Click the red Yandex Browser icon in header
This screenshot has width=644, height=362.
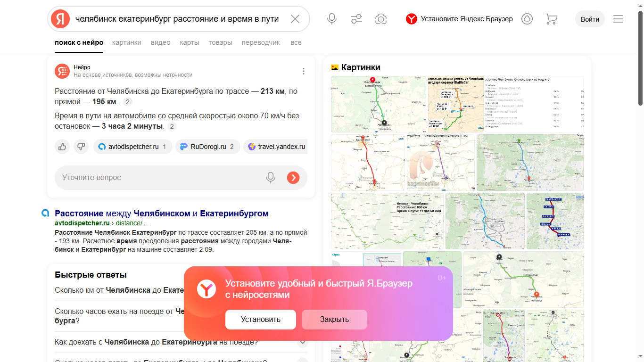[412, 19]
